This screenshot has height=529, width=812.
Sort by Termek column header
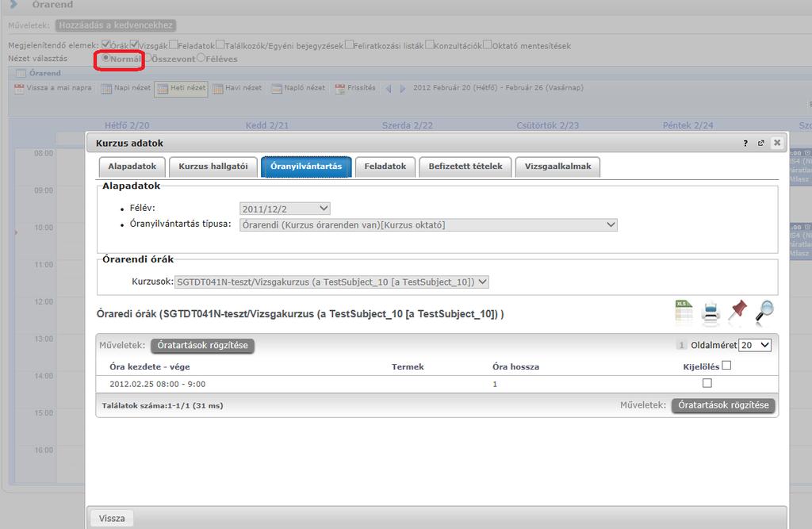tap(408, 367)
